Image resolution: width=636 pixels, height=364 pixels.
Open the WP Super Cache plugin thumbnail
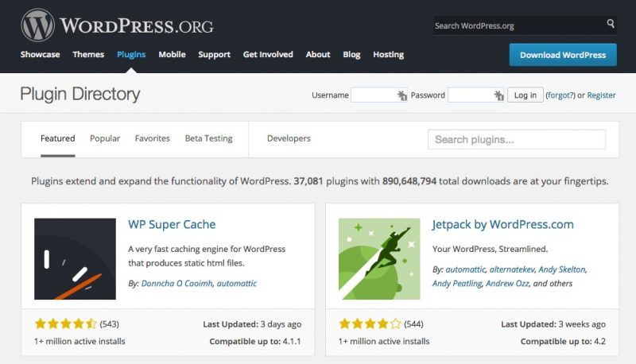(75, 259)
